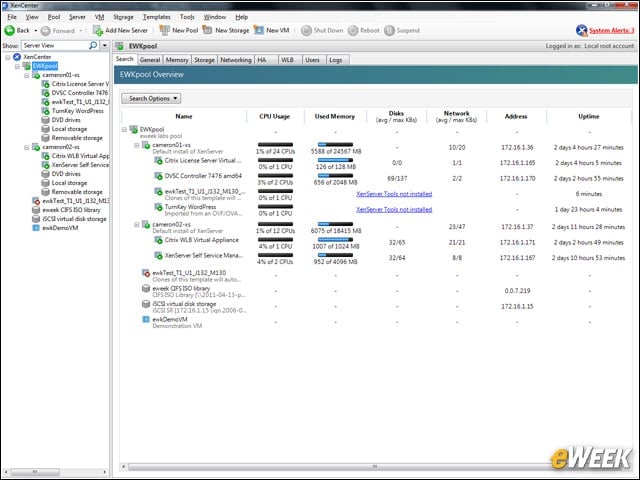Click Citrix WLB Virtual Appliance memory bar
This screenshot has width=640, height=480.
click(x=335, y=240)
